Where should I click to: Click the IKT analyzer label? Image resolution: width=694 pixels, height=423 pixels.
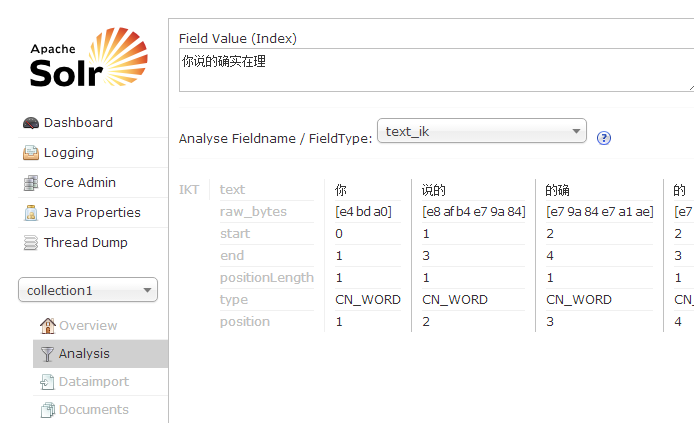point(189,190)
